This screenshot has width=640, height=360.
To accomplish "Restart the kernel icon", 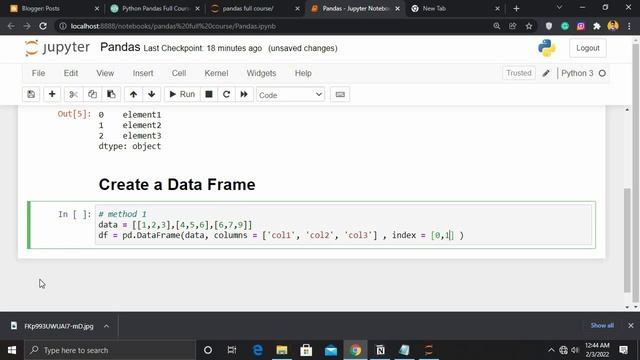I will click(x=227, y=94).
